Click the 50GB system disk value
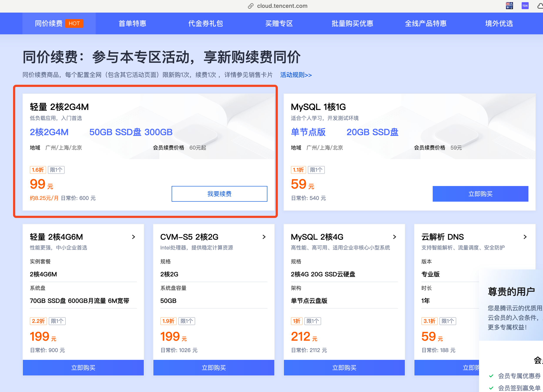 (168, 301)
